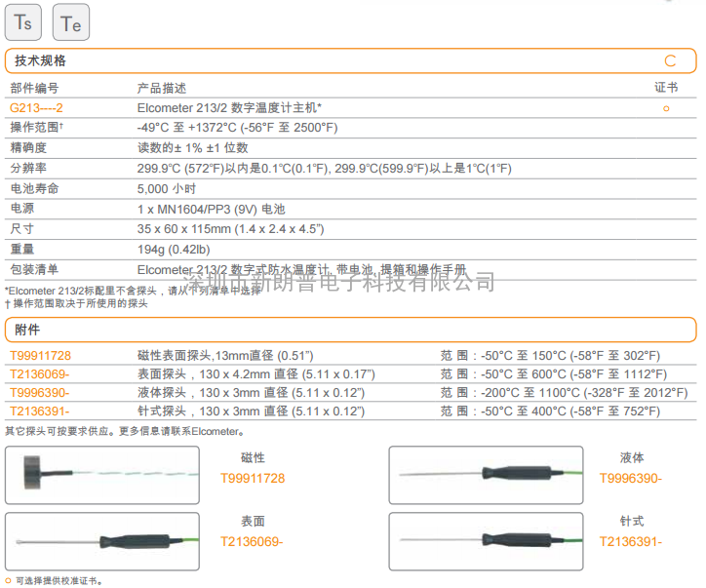Open accessory part T99911728 in the table
Screen dimensions: 706x588
pos(41,356)
